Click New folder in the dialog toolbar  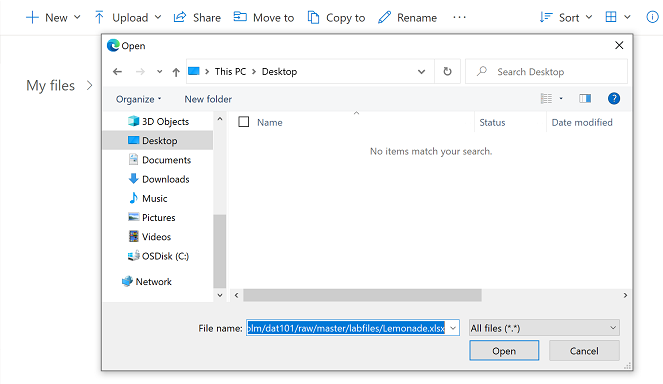208,99
